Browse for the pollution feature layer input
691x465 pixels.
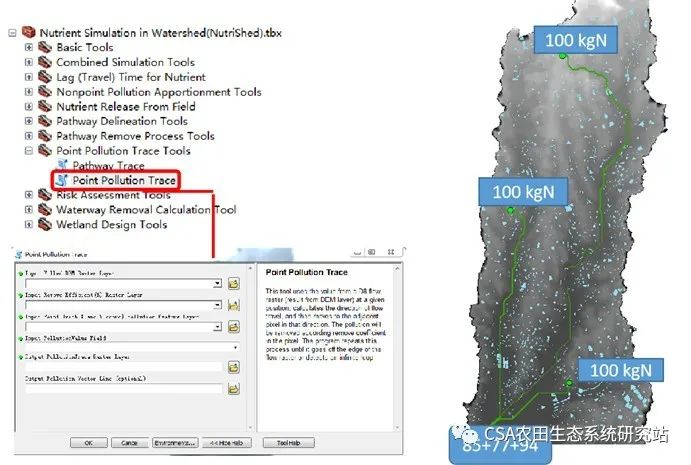(233, 326)
